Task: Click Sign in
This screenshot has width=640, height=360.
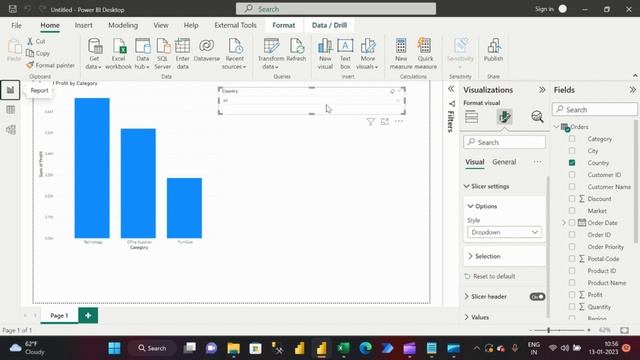Action: pyautogui.click(x=544, y=9)
